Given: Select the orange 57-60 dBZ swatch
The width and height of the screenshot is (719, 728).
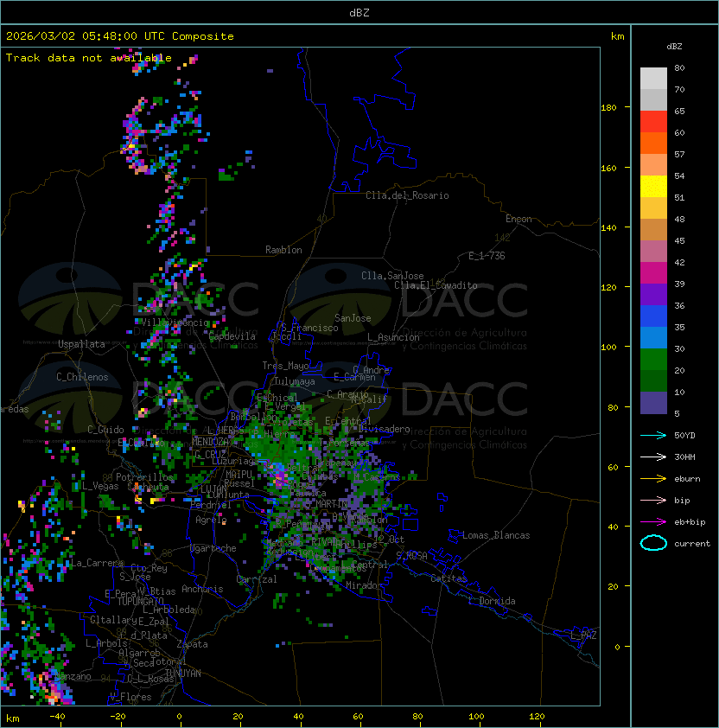Looking at the screenshot, I should [653, 144].
